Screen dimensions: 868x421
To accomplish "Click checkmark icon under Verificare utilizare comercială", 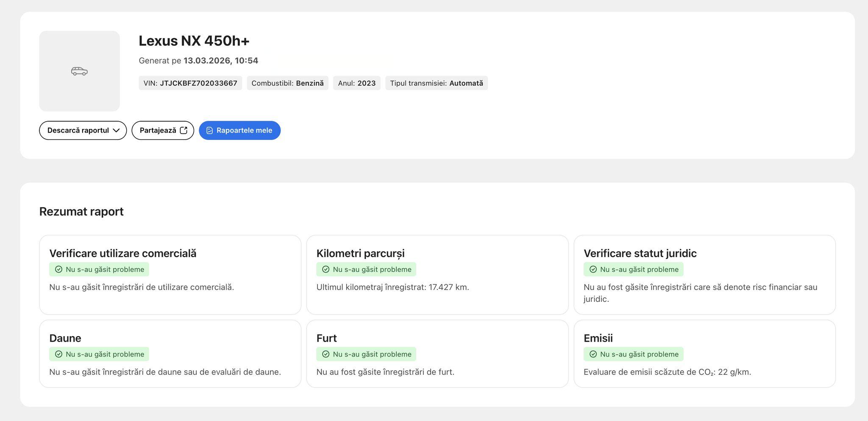I will coord(58,270).
